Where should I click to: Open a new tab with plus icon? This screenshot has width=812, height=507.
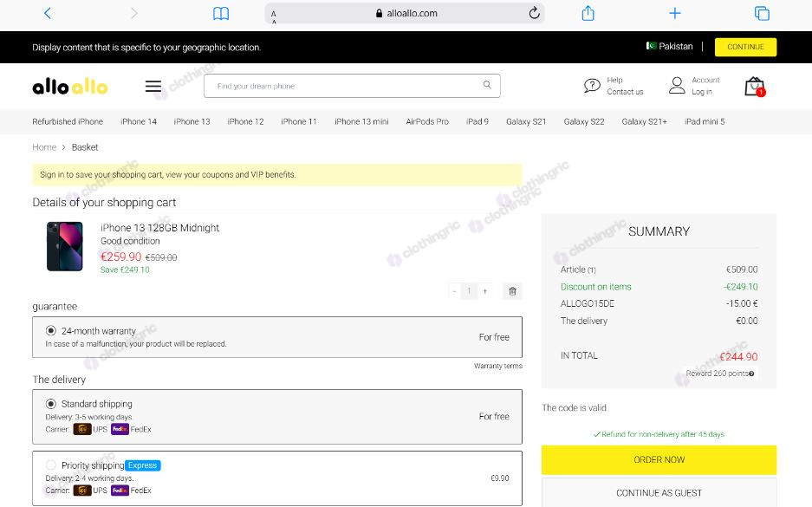click(675, 13)
